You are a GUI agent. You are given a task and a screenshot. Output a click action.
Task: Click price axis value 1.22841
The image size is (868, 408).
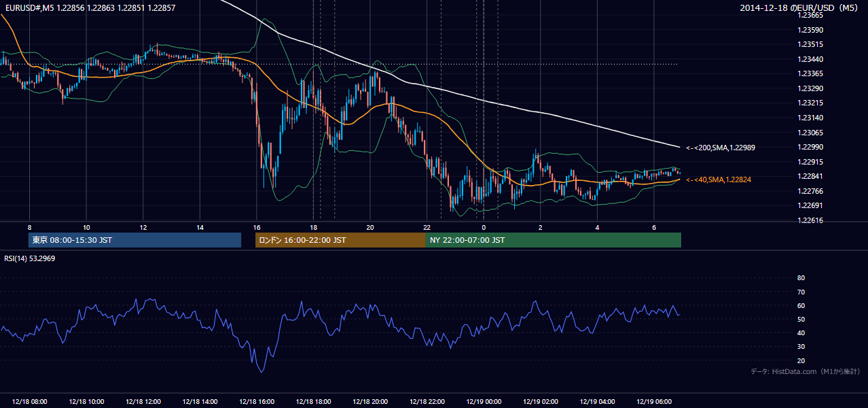(810, 176)
